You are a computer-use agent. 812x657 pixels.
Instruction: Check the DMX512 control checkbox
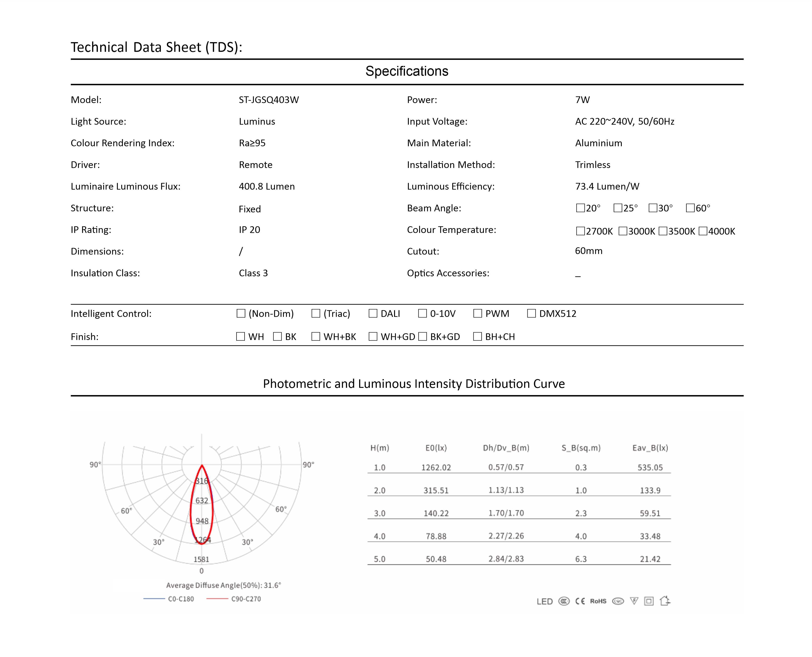[531, 313]
